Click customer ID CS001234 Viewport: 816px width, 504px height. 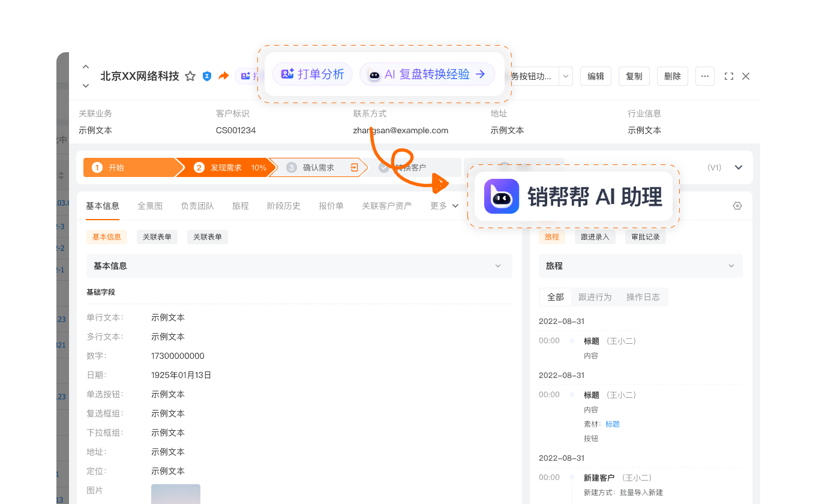(236, 130)
